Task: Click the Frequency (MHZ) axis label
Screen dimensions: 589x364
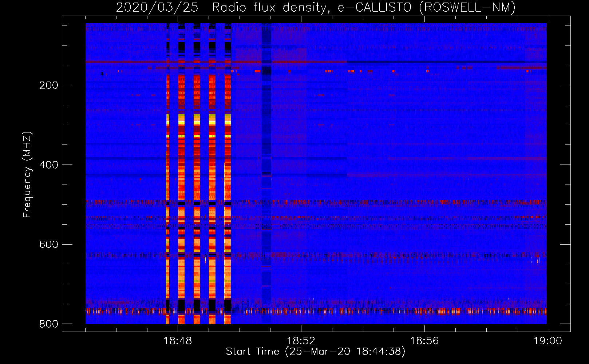Action: 27,175
